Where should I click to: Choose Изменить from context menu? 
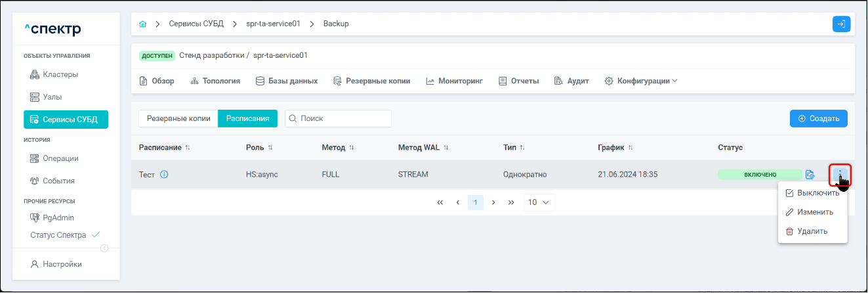click(810, 212)
